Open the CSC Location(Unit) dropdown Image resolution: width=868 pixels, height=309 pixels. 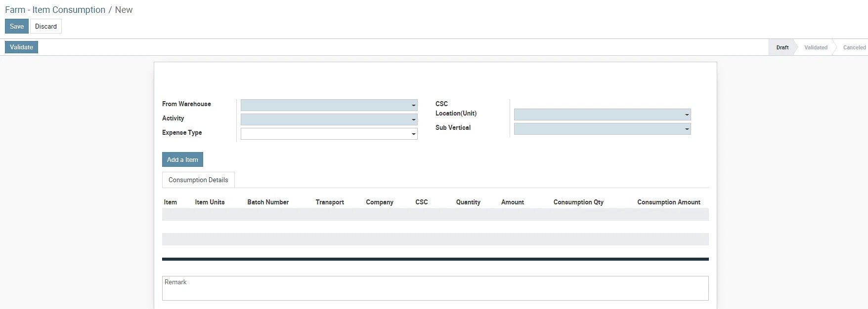point(602,115)
